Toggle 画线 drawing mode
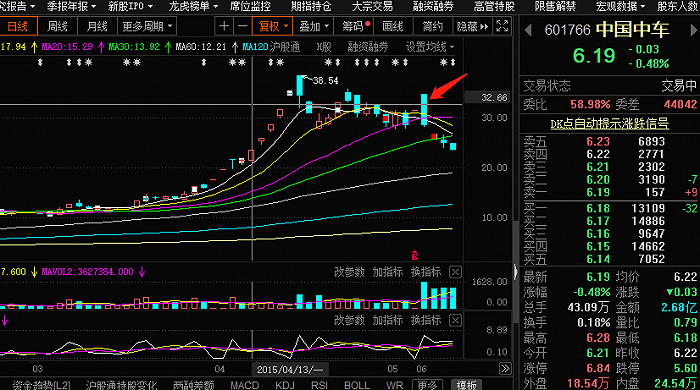The image size is (700, 390). coord(392,26)
